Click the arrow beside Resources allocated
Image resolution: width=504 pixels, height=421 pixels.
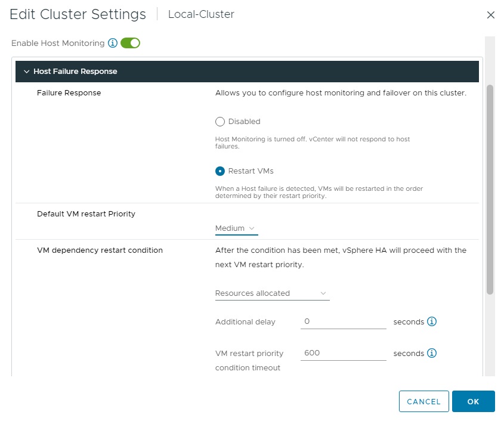click(323, 293)
